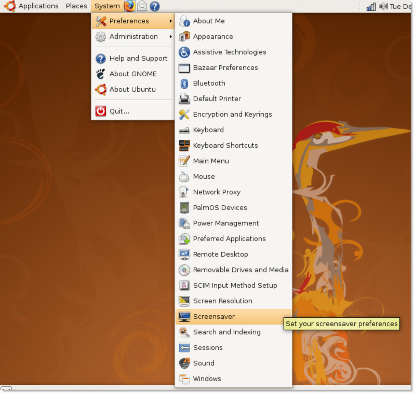Click the Remote Desktop icon

[x=184, y=254]
